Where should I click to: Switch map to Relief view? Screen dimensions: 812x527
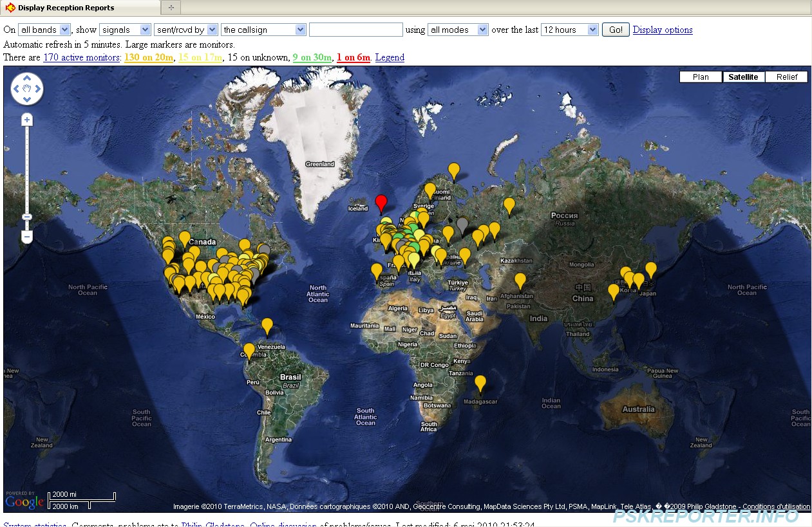tap(786, 77)
